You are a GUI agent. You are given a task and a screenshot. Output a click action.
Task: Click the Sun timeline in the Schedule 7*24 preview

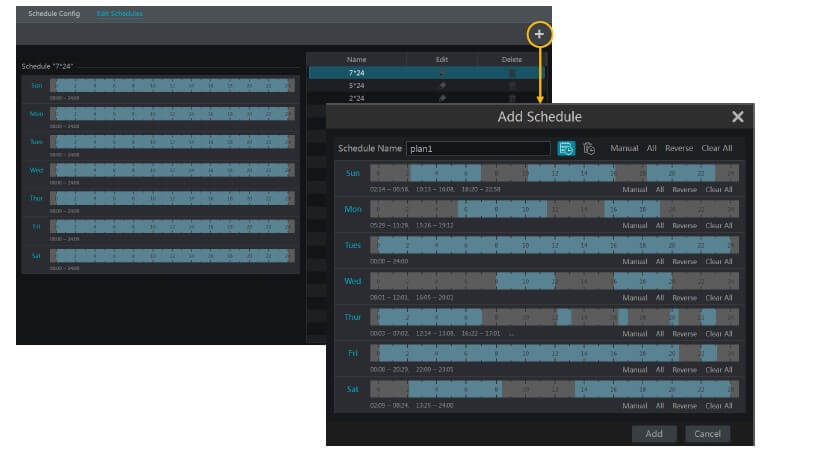click(x=172, y=86)
